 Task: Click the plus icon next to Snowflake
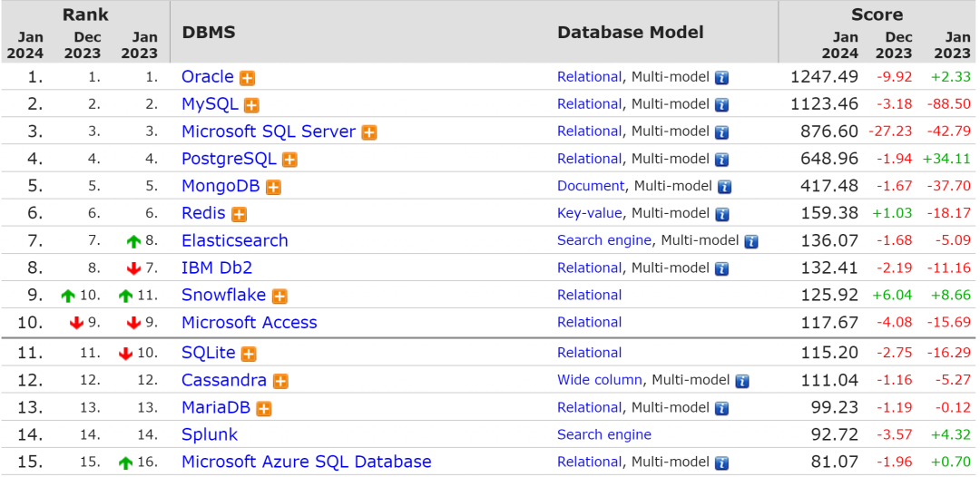tap(279, 296)
